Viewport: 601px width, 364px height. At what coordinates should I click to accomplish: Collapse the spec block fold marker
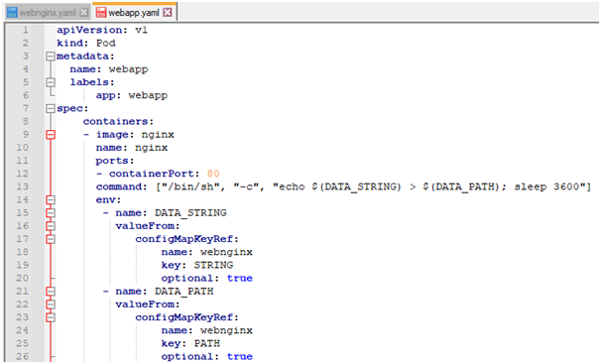51,109
